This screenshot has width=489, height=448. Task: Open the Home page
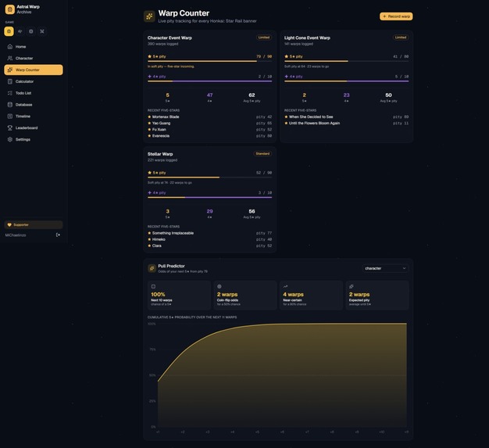tap(34, 46)
